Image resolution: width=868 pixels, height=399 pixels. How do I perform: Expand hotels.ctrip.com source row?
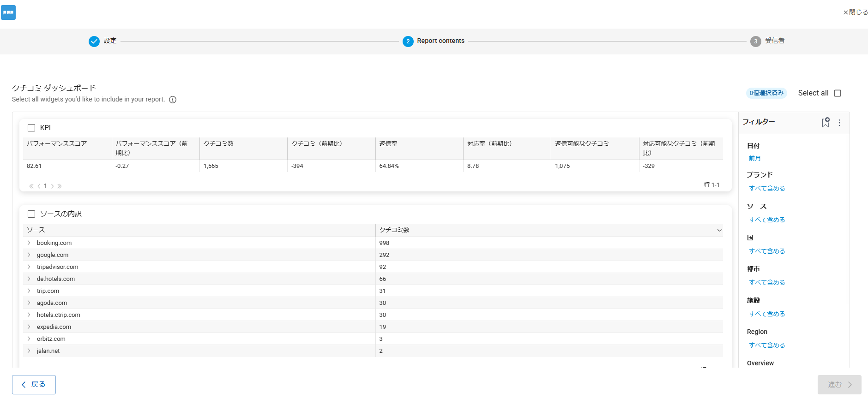tap(29, 315)
